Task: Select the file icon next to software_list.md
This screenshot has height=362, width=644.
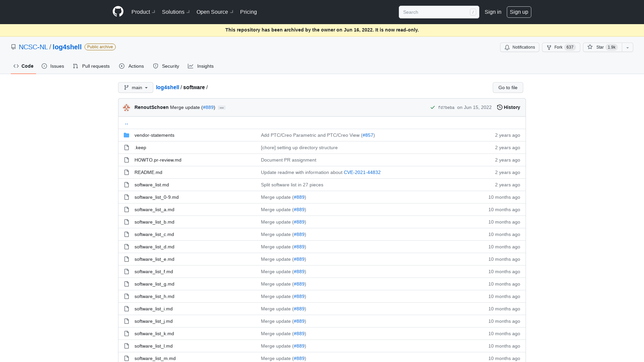Action: tap(126, 185)
